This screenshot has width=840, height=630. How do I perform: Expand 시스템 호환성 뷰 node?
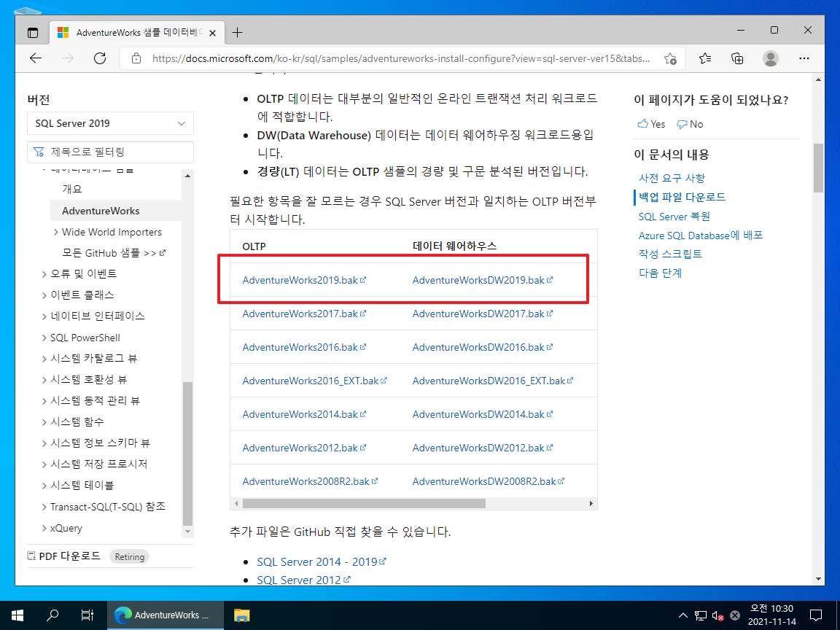(x=44, y=380)
